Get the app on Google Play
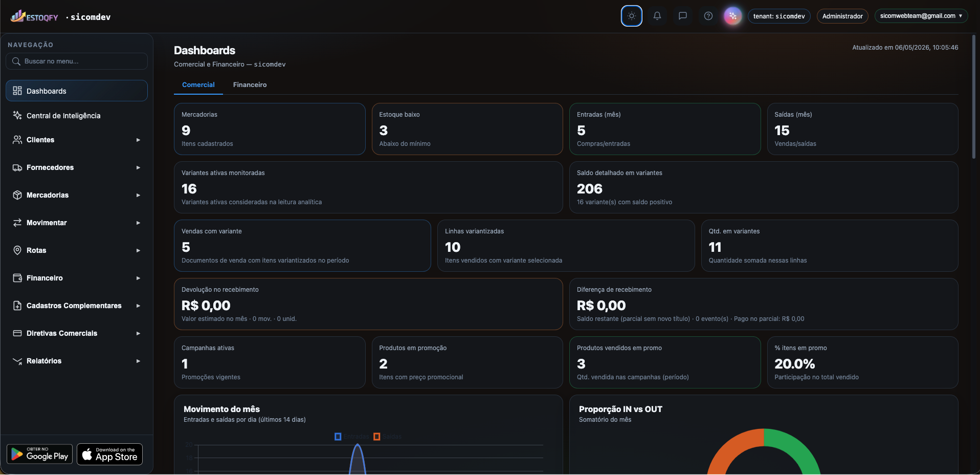This screenshot has width=980, height=475. tap(40, 454)
